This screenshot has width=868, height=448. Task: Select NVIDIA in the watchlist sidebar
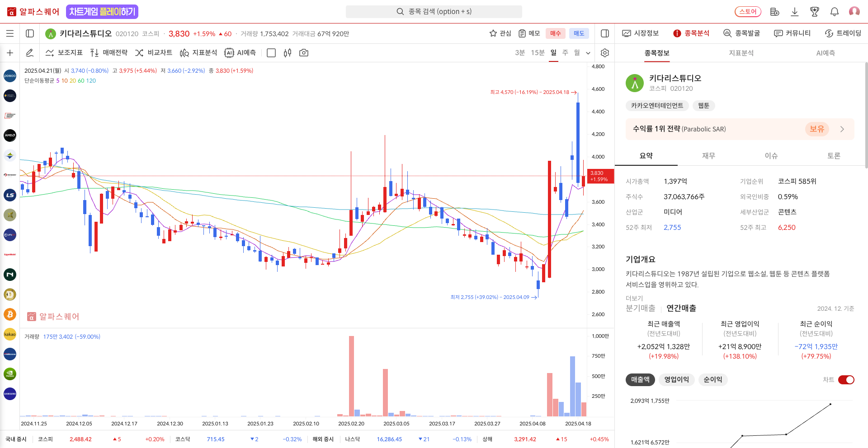pos(10,374)
